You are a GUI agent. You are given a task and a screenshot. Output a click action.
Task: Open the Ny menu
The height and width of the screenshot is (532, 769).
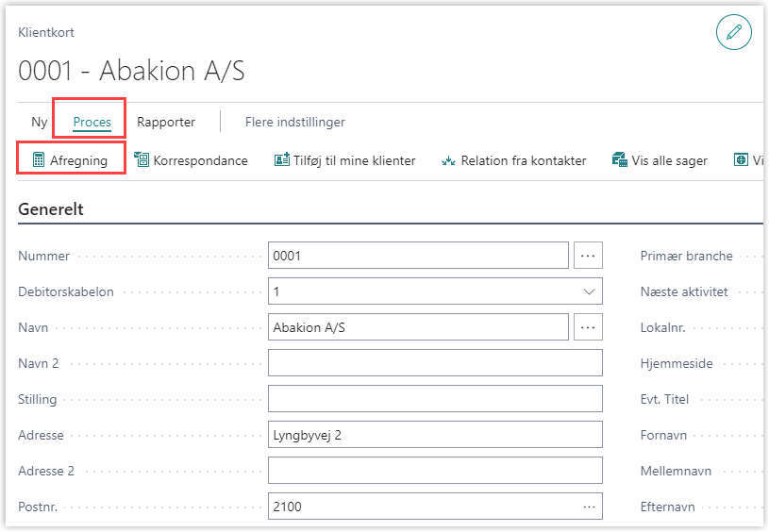39,122
